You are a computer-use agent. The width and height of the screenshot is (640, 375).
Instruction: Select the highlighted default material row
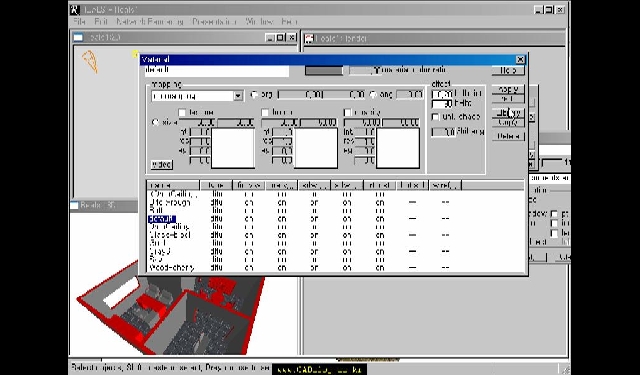162,219
